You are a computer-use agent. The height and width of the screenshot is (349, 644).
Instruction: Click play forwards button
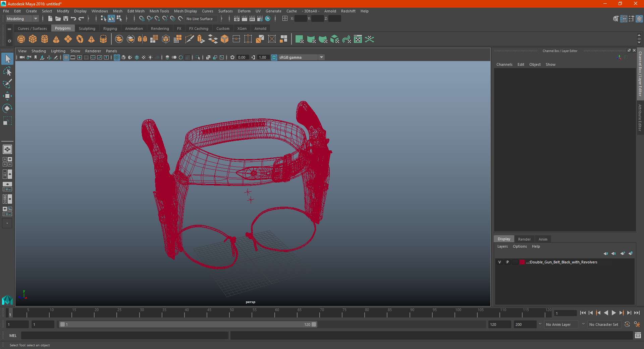click(x=613, y=313)
